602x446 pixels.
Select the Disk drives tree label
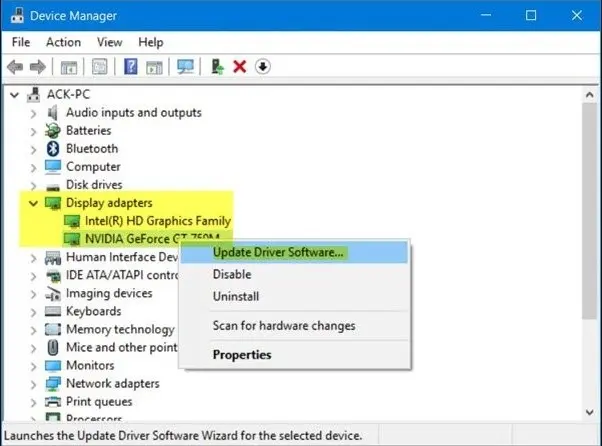tap(94, 185)
